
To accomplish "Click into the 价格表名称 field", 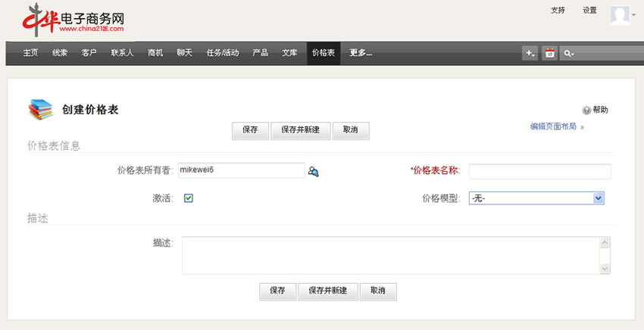I will [x=539, y=171].
